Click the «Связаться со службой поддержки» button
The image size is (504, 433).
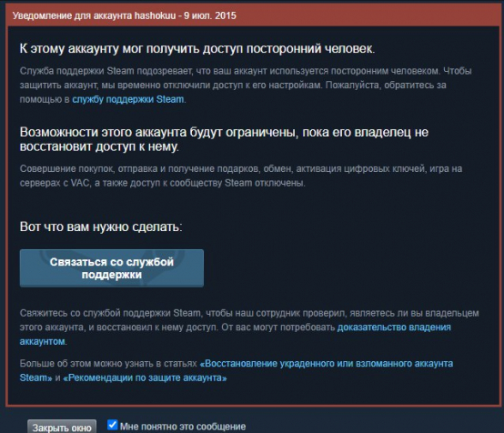pyautogui.click(x=112, y=268)
